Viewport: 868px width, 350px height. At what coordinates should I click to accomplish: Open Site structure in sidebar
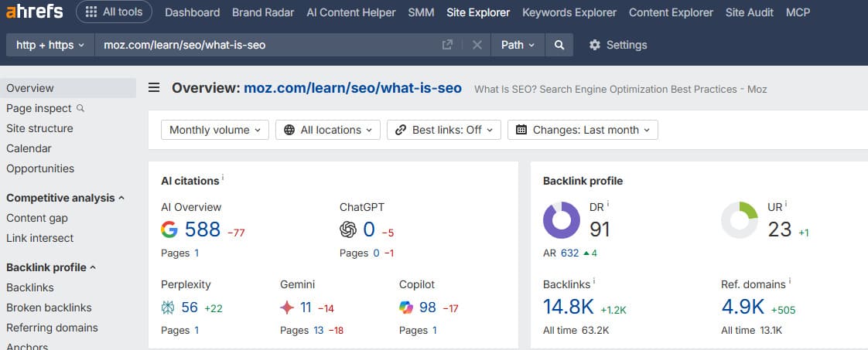(39, 128)
